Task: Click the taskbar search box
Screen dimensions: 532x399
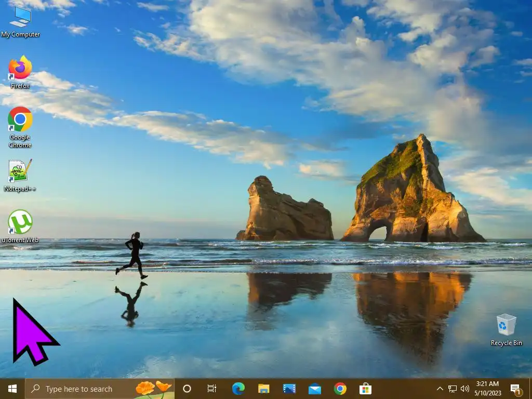Action: [100, 389]
